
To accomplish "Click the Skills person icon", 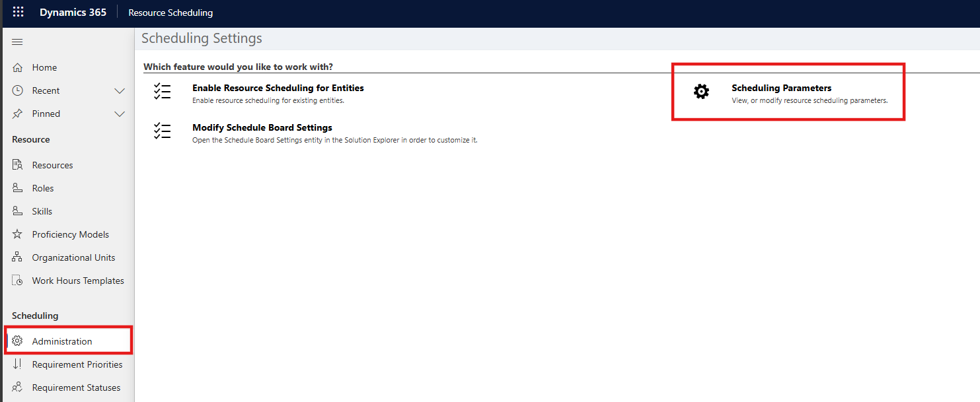I will [18, 211].
